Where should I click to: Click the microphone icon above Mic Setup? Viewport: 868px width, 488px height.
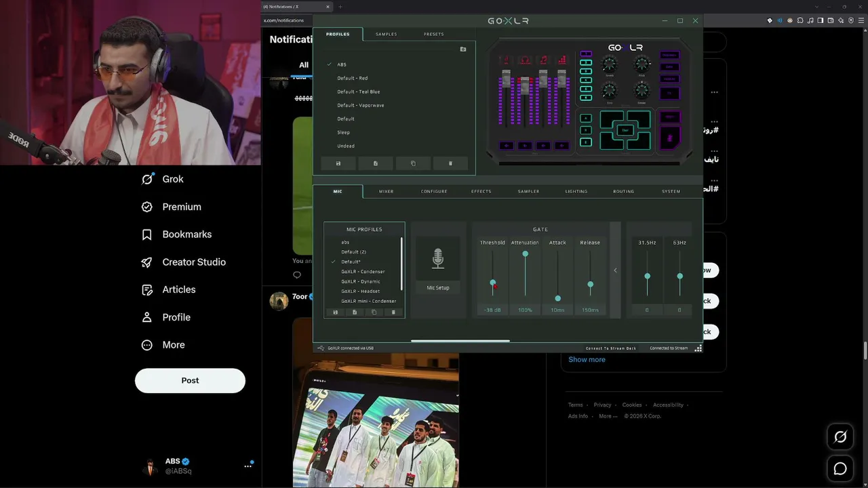(x=438, y=258)
